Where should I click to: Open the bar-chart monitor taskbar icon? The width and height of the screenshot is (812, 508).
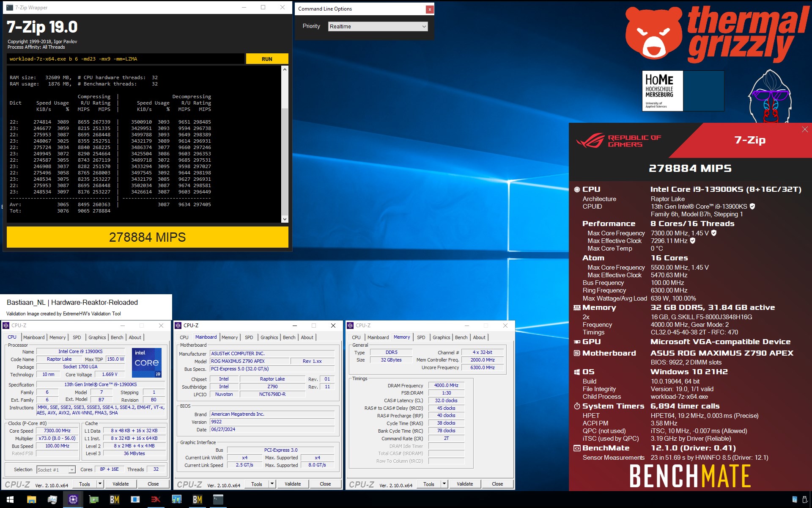click(x=176, y=500)
